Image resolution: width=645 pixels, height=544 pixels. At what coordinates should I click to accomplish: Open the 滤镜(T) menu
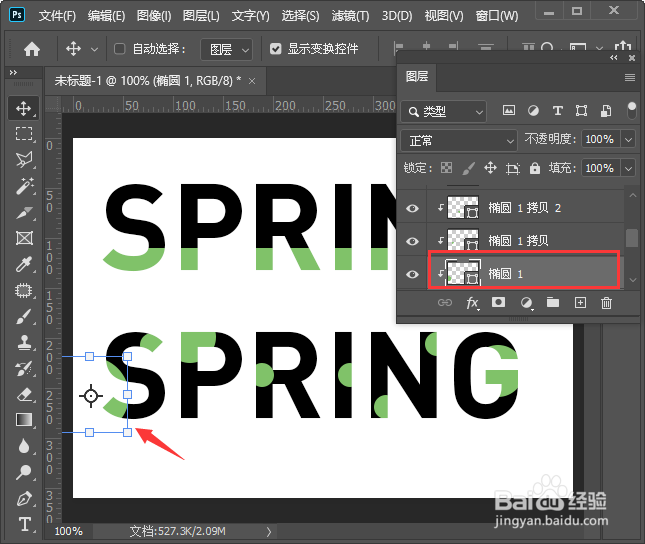[350, 16]
